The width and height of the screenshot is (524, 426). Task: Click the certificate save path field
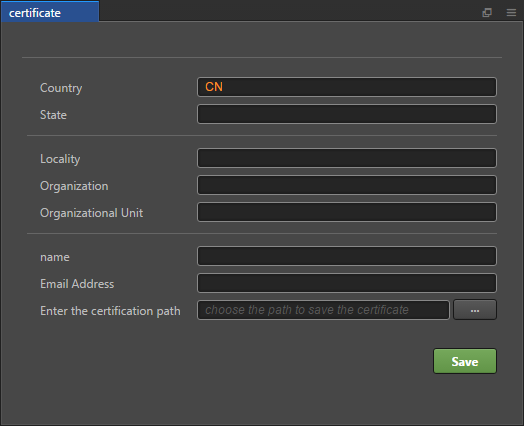(323, 310)
